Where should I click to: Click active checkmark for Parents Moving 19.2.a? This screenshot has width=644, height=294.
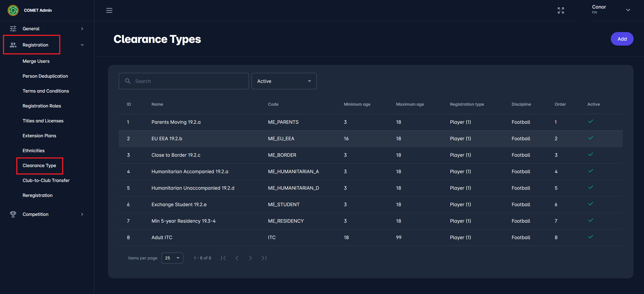click(590, 121)
